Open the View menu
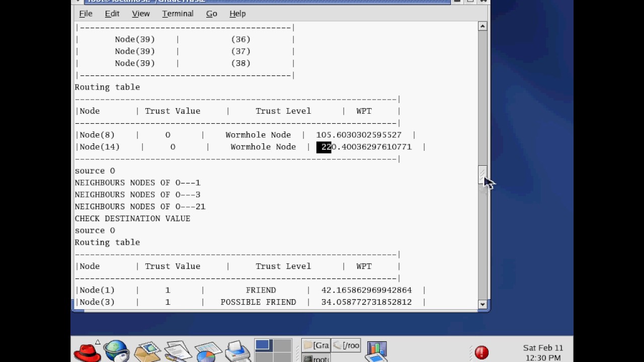644x362 pixels. 141,14
